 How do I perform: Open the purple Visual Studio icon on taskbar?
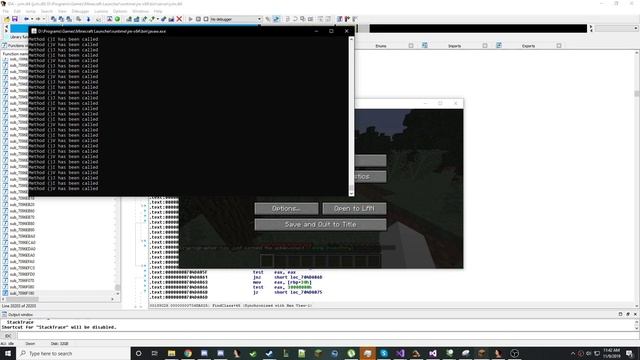pos(400,353)
